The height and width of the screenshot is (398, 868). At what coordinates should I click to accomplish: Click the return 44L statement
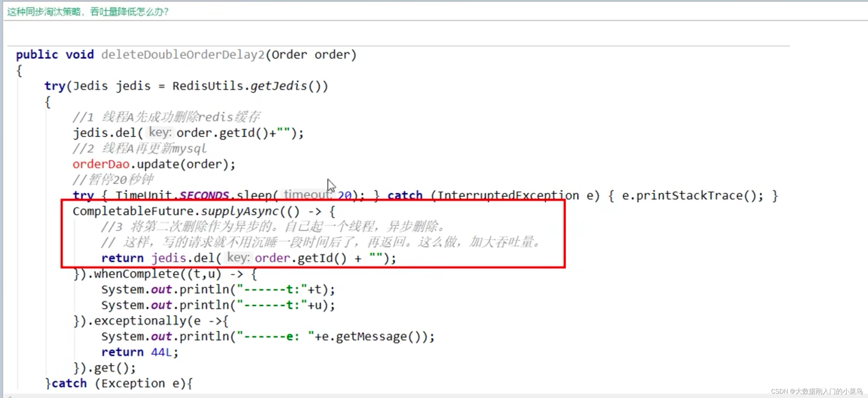point(140,352)
